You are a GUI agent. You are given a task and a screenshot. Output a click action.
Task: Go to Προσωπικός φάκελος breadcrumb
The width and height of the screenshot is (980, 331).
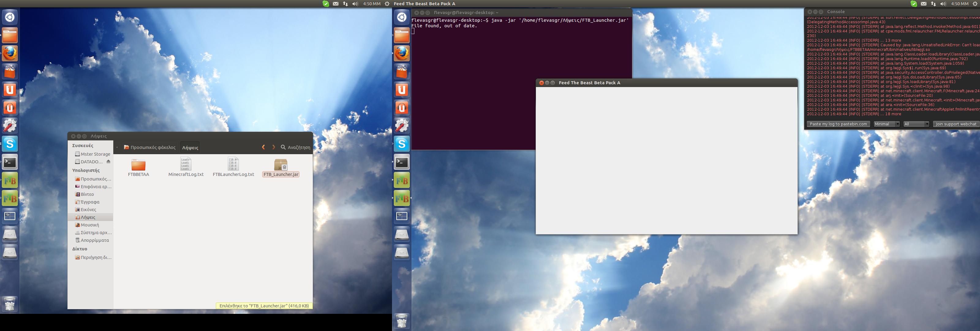(150, 147)
